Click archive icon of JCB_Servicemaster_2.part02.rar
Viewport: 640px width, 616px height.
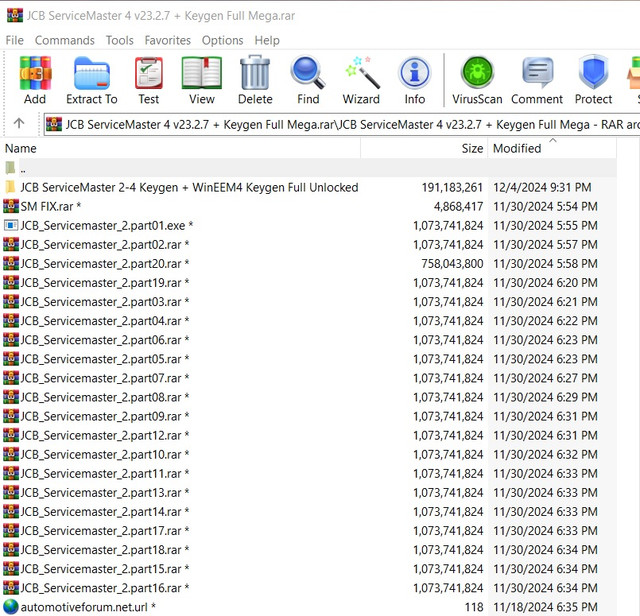click(x=11, y=244)
